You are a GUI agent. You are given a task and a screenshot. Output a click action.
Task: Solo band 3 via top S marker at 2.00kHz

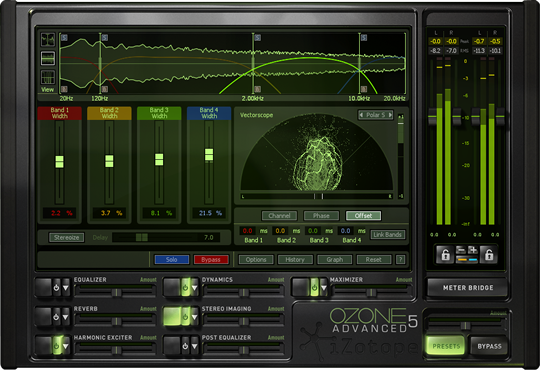point(257,38)
